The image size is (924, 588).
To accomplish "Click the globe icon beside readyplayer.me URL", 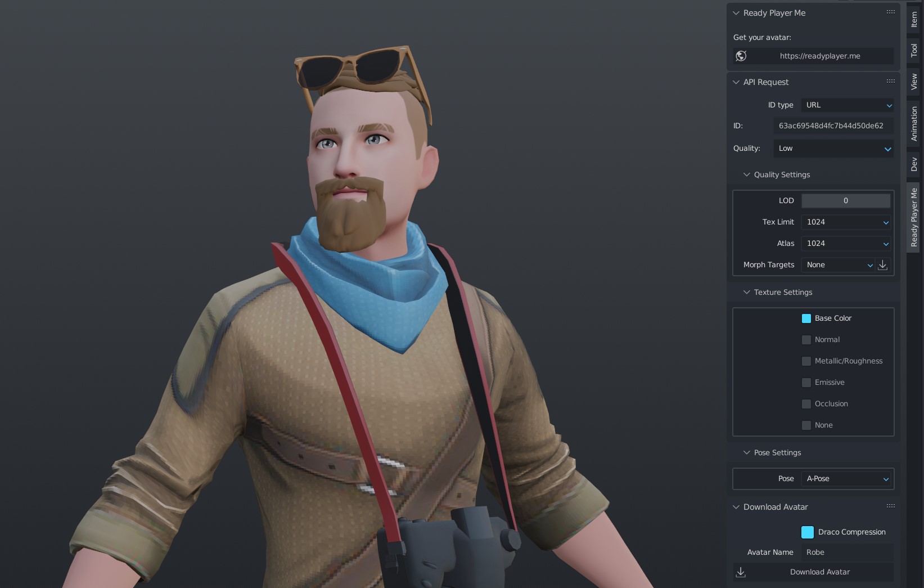I will (741, 56).
